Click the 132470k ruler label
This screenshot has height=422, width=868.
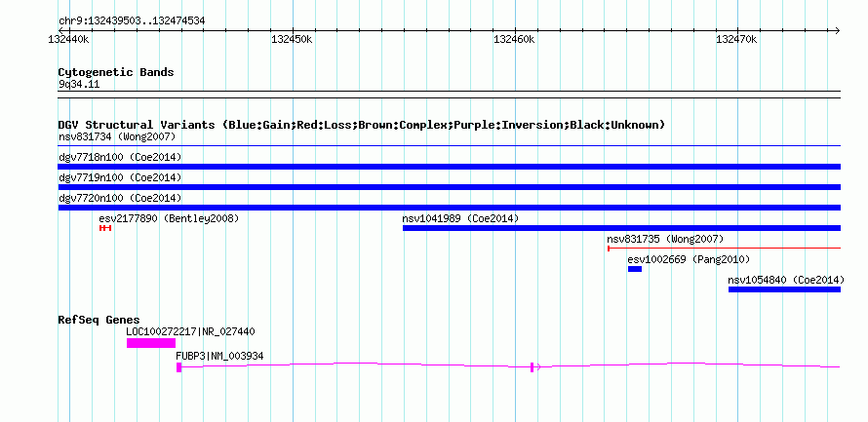pyautogui.click(x=737, y=39)
